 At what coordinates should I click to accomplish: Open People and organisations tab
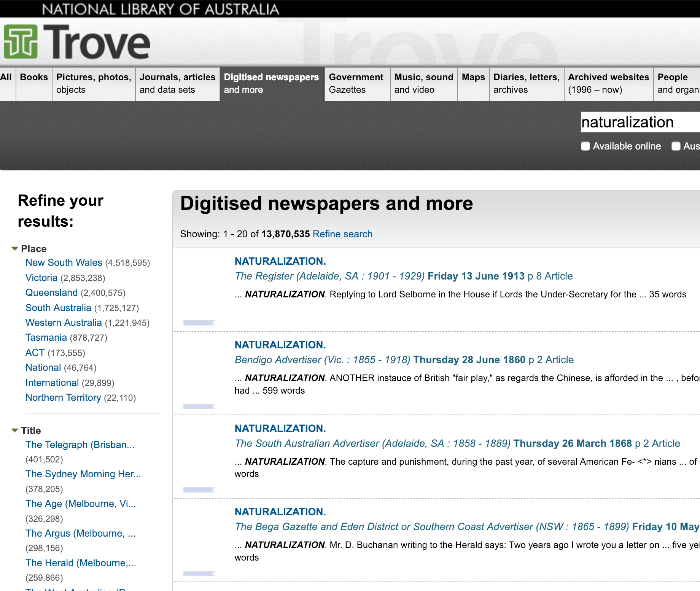pos(677,84)
